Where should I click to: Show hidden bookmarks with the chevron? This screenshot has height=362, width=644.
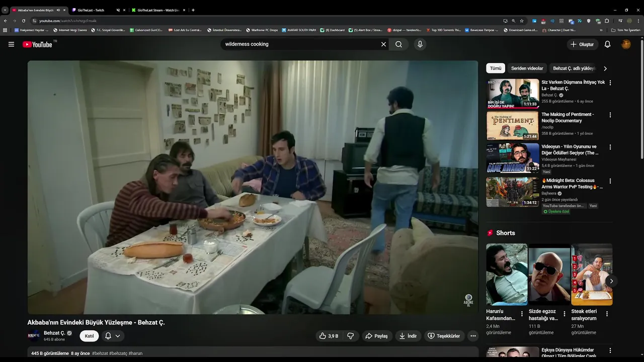pos(601,30)
